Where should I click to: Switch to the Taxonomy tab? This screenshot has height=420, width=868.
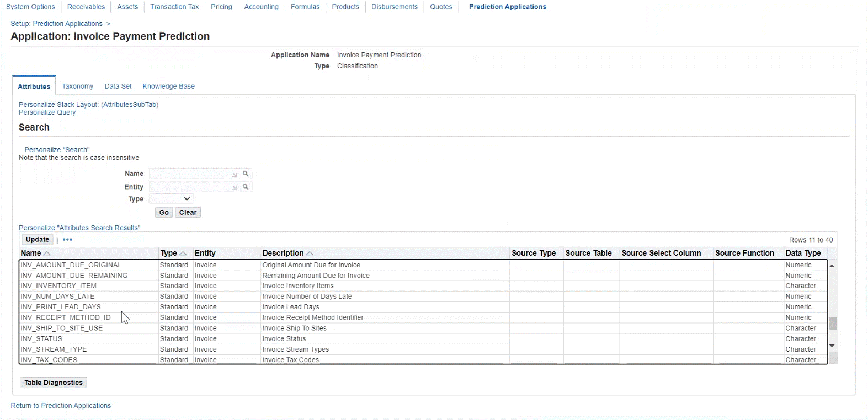[78, 87]
